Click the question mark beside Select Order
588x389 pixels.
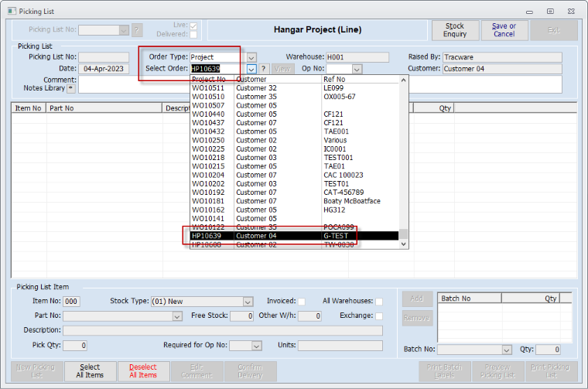click(x=264, y=69)
